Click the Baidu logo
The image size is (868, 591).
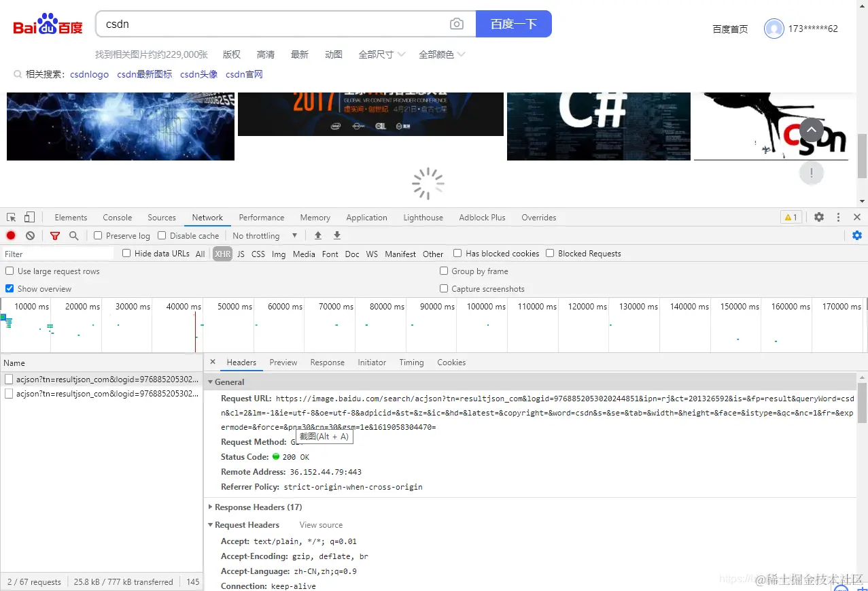pyautogui.click(x=48, y=24)
